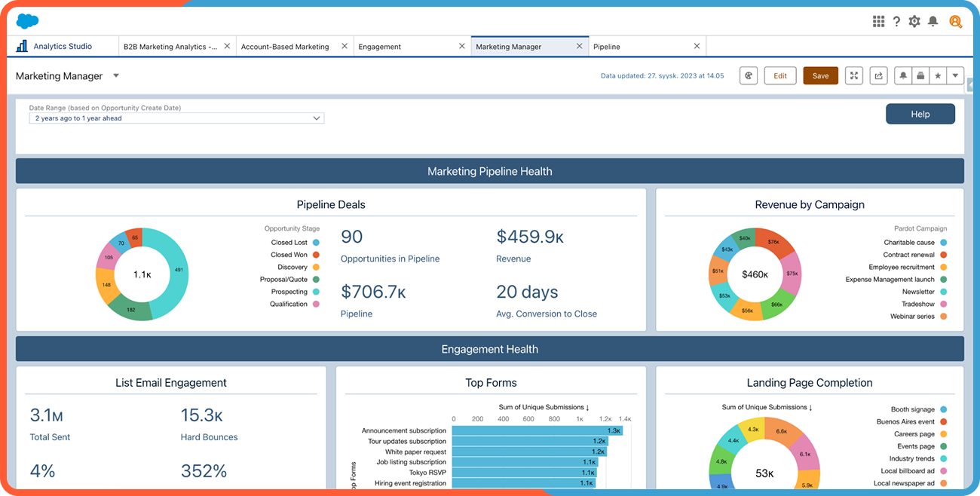
Task: Enter fullscreen presentation mode
Action: pyautogui.click(x=853, y=75)
